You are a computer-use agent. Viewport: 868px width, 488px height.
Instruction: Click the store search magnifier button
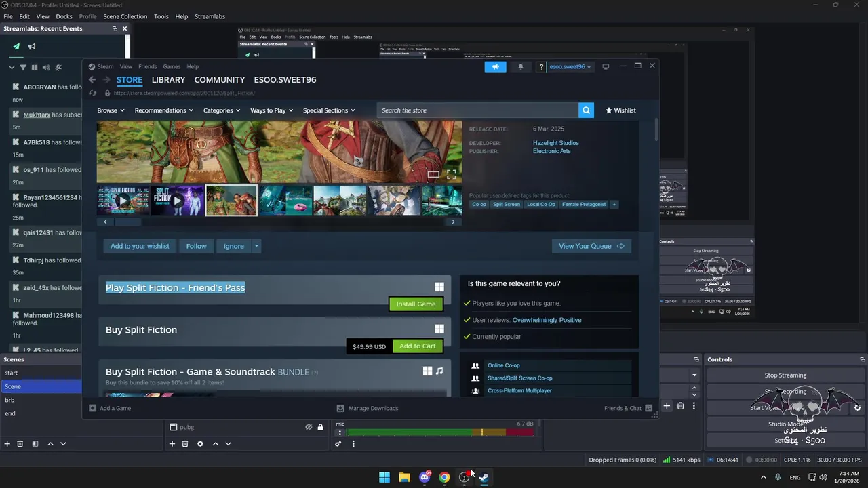[586, 110]
